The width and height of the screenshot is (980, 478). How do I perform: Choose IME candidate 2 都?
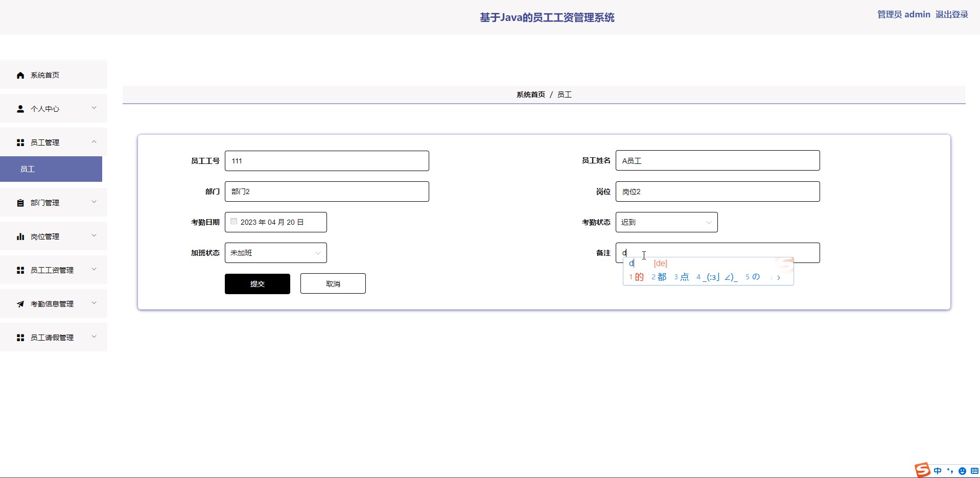click(x=659, y=277)
